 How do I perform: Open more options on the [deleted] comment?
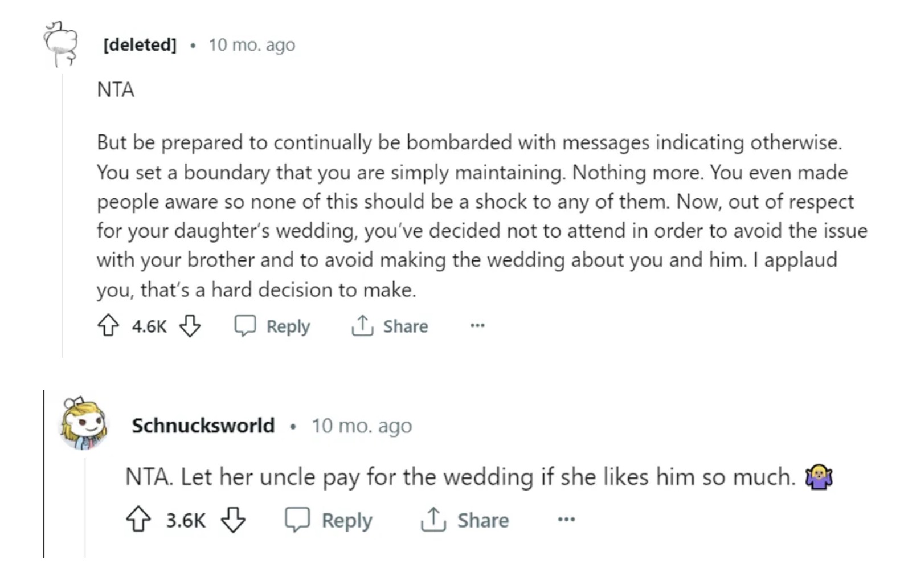477,326
